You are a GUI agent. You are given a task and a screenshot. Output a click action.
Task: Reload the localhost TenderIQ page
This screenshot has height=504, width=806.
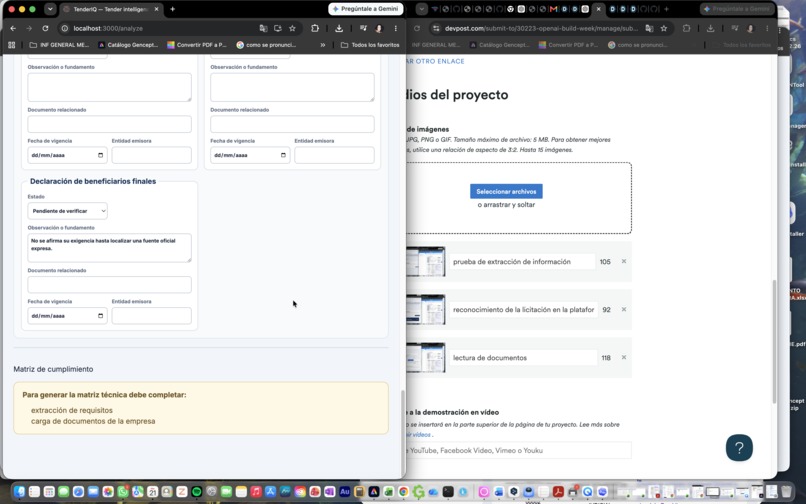coord(45,28)
